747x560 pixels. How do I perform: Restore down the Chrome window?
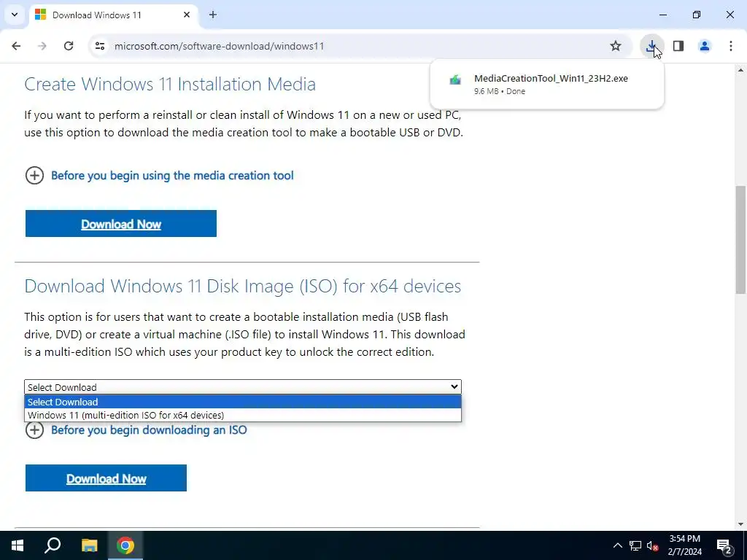pos(697,15)
